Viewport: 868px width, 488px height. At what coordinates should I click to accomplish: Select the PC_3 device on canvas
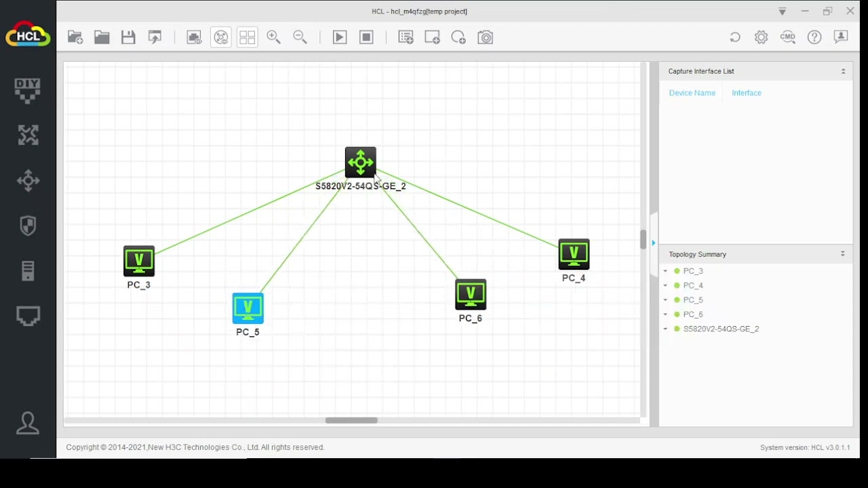pyautogui.click(x=139, y=261)
